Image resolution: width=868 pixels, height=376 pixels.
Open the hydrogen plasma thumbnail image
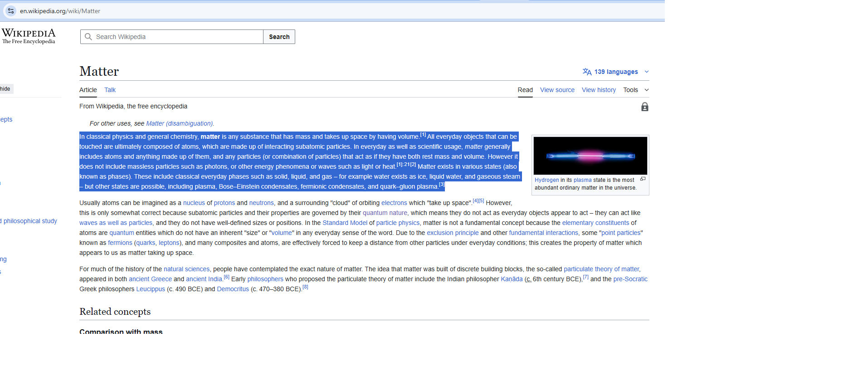(x=590, y=156)
